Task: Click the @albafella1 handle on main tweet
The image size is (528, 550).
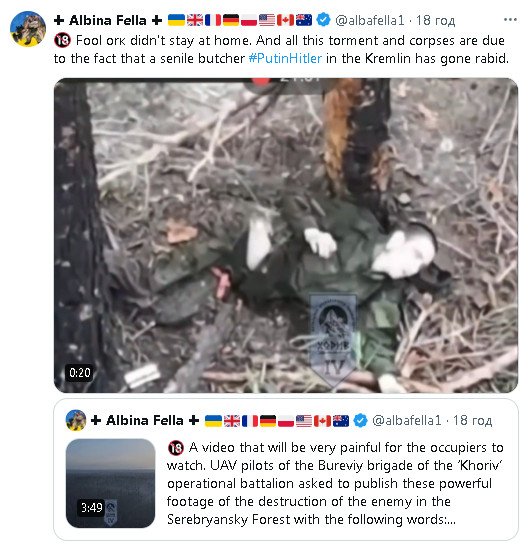Action: tap(370, 20)
